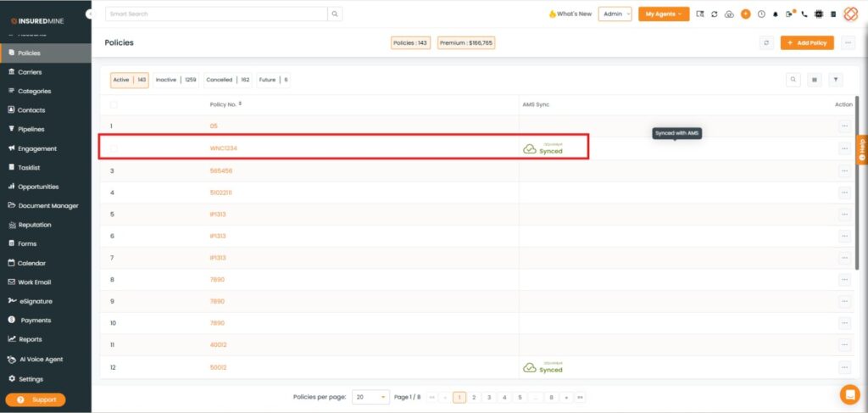Open policy number 565456 link
This screenshot has width=868, height=413.
pyautogui.click(x=221, y=170)
